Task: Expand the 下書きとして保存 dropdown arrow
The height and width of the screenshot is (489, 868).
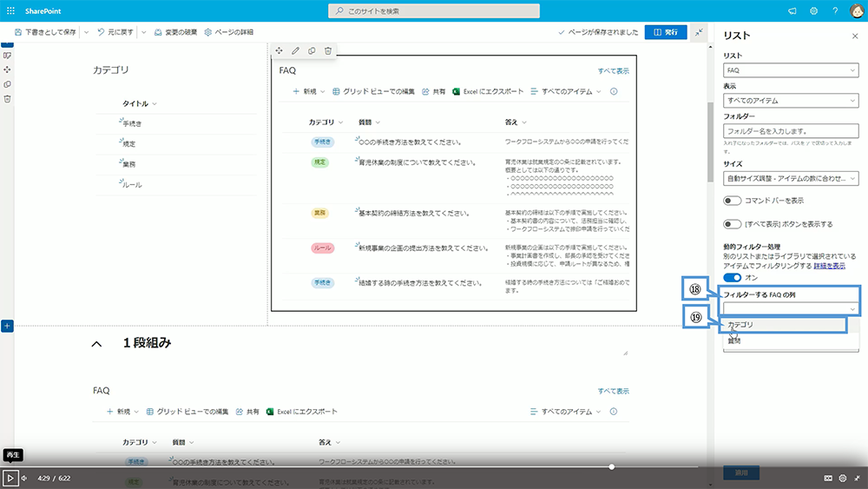Action: [86, 32]
